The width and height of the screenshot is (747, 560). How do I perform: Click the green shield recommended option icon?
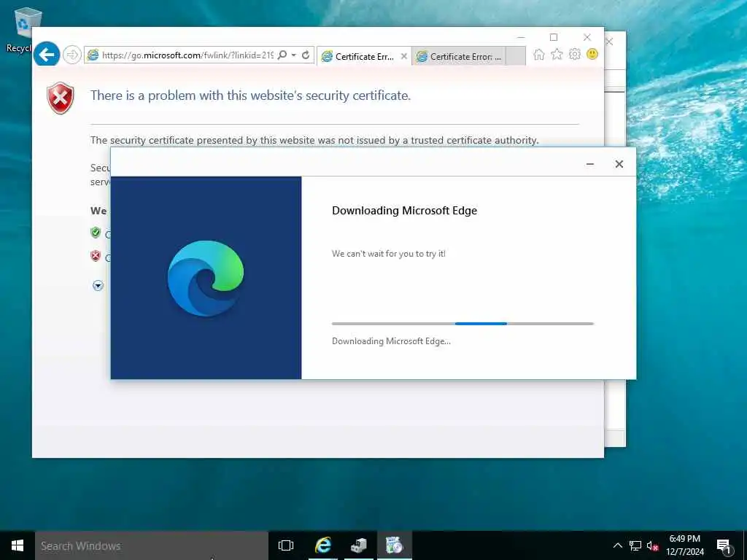96,233
